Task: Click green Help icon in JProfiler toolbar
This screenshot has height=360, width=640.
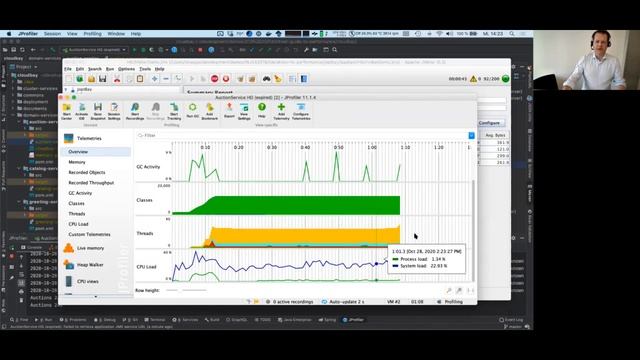Action: click(x=262, y=110)
